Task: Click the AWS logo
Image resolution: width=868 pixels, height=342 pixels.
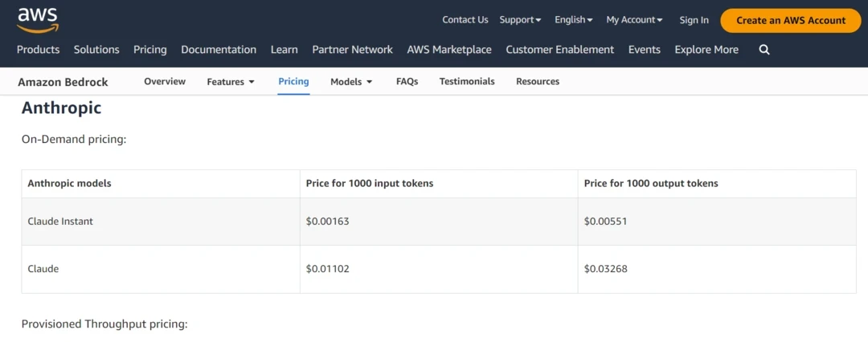Action: pos(37,20)
